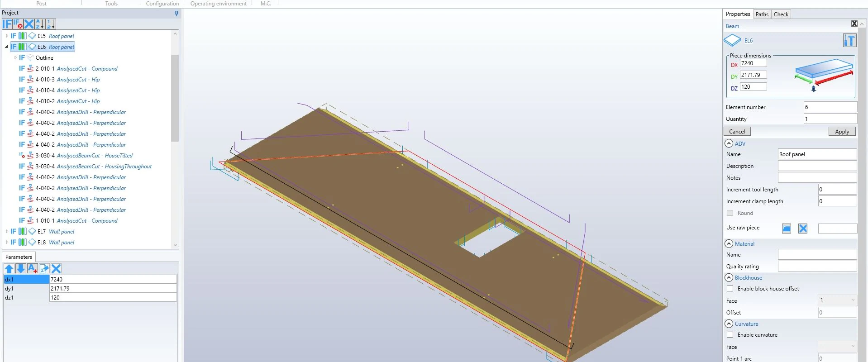Viewport: 868px width, 362px height.
Task: Enable curvature checkbox
Action: click(730, 335)
